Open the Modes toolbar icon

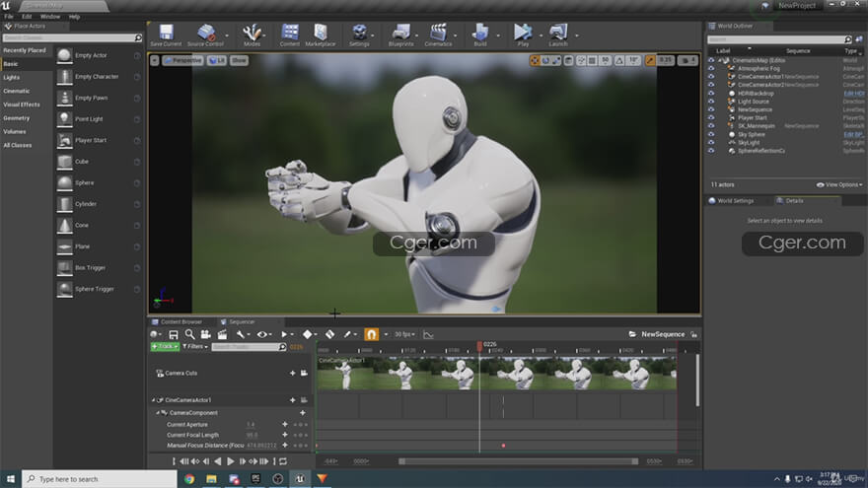252,35
